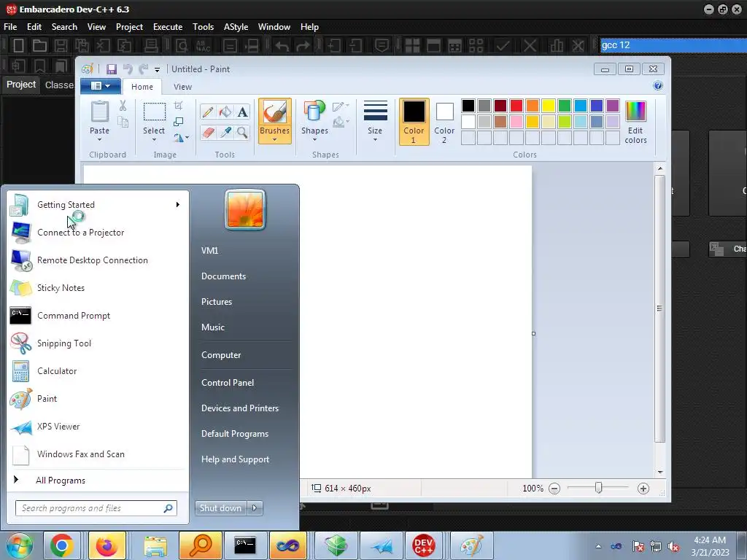This screenshot has height=560, width=747.
Task: Click the Paint zoom slider handle
Action: pos(599,488)
